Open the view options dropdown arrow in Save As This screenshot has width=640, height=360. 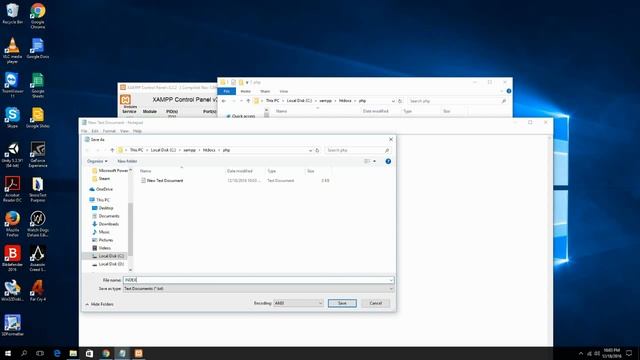375,161
